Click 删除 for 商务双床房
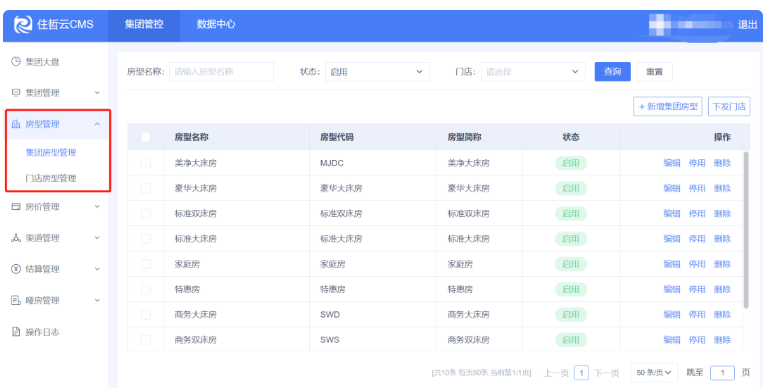This screenshot has width=772, height=392. tap(722, 340)
